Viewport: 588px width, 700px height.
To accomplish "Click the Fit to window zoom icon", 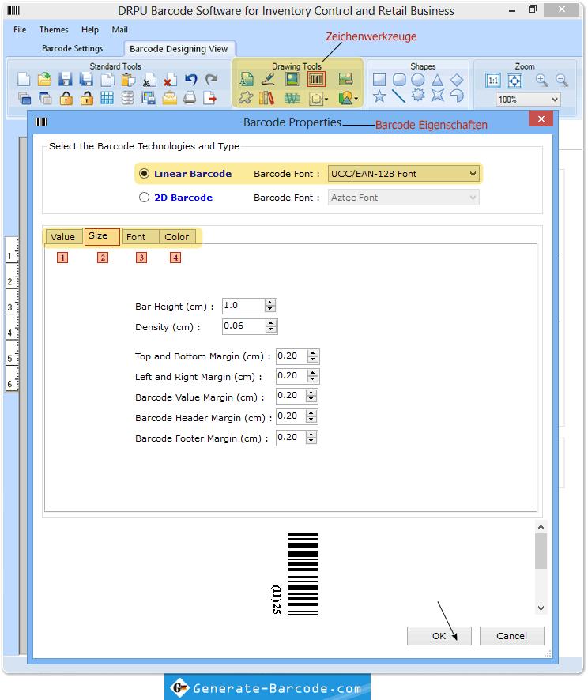I will click(x=514, y=81).
